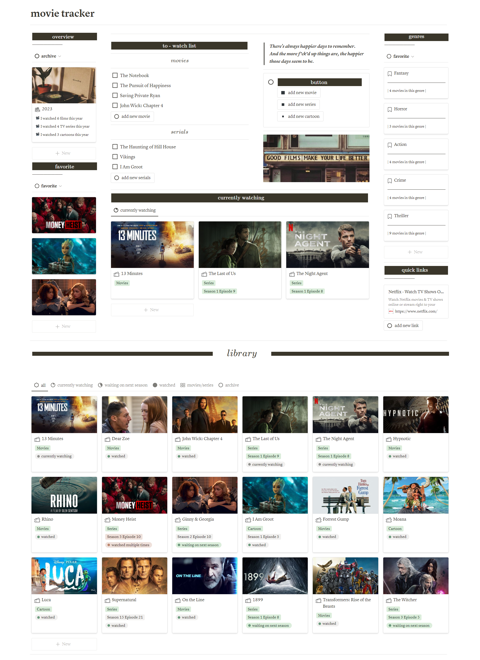480x660 pixels.
Task: Open the Money Heist favorite thumbnail
Action: (x=64, y=215)
